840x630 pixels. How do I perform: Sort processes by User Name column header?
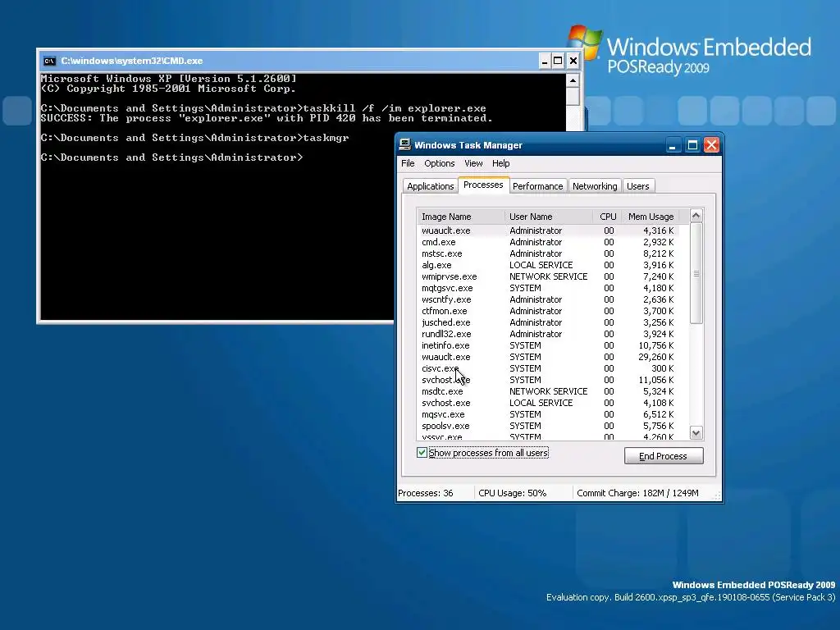point(549,217)
